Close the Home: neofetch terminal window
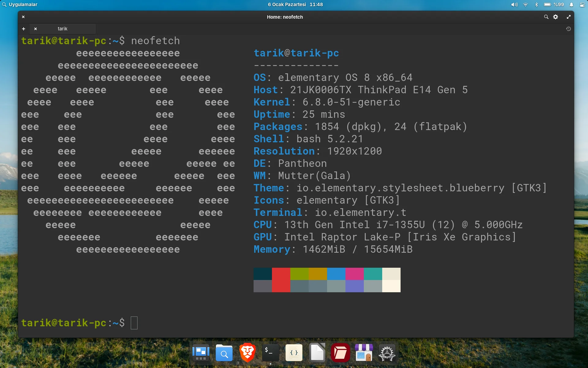 click(23, 17)
